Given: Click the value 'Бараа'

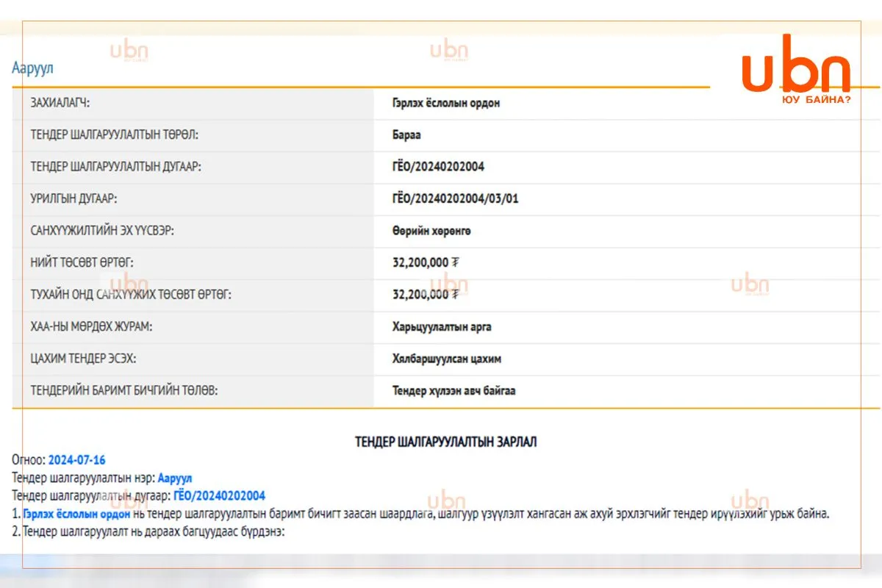Looking at the screenshot, I should [x=406, y=135].
